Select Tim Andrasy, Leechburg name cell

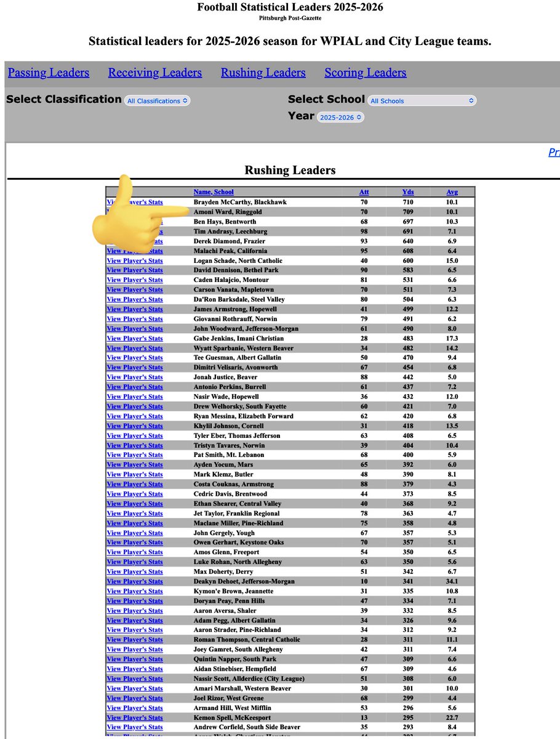coord(230,231)
